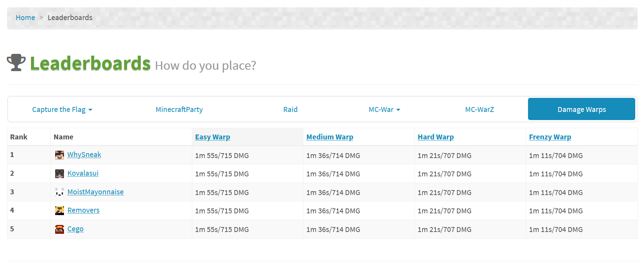Open the MC-War dropdown menu

click(384, 109)
